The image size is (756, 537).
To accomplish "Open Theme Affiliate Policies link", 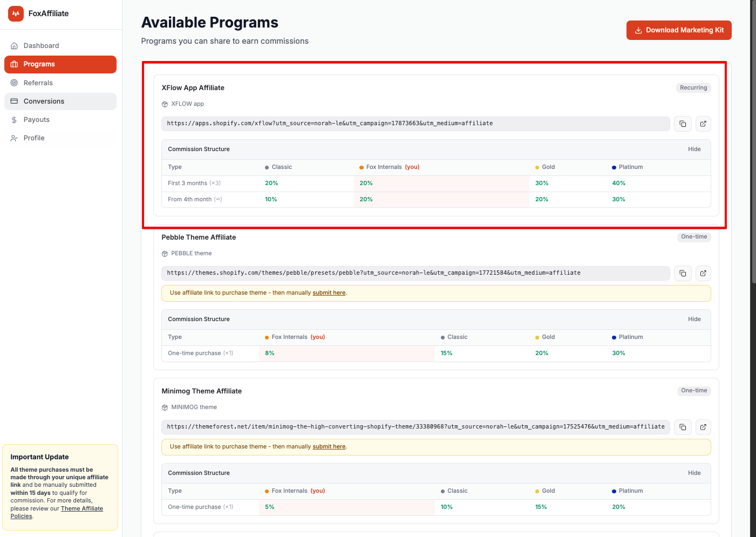I will tap(57, 512).
